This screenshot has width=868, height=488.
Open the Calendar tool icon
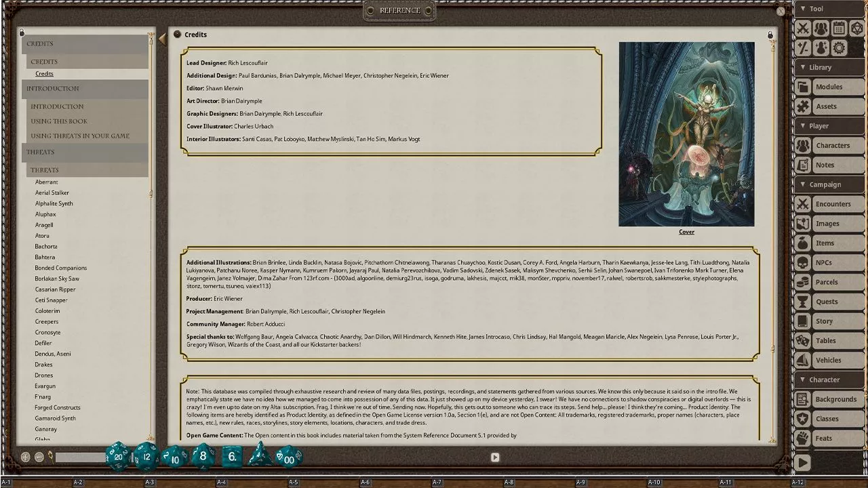(x=839, y=28)
